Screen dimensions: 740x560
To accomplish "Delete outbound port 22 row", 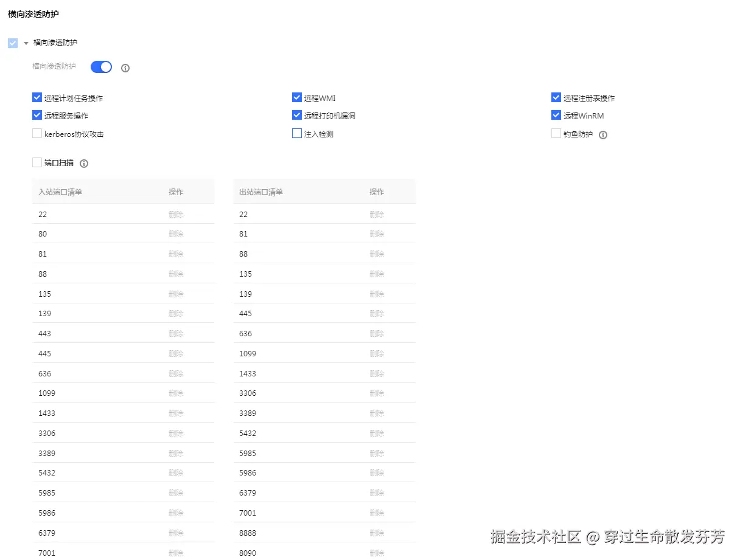I will [x=377, y=214].
